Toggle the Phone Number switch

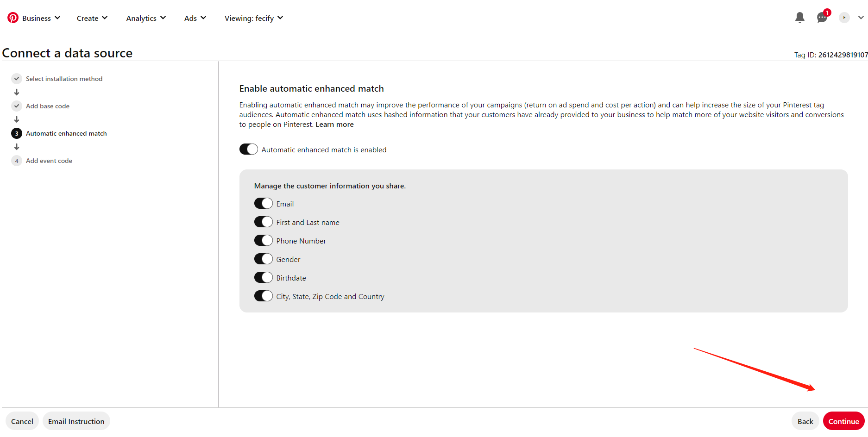(x=264, y=240)
